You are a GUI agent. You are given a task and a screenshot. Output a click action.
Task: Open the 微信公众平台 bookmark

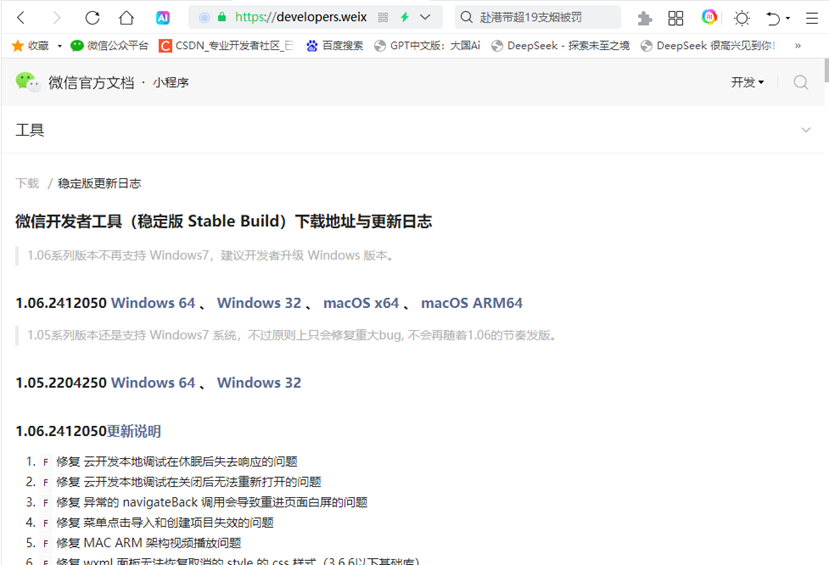[x=109, y=46]
